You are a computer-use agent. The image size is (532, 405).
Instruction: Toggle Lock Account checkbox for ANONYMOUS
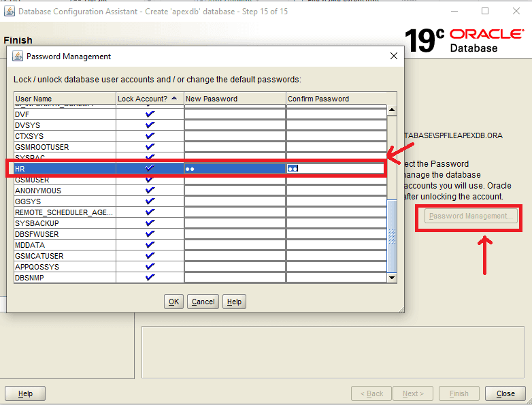150,191
